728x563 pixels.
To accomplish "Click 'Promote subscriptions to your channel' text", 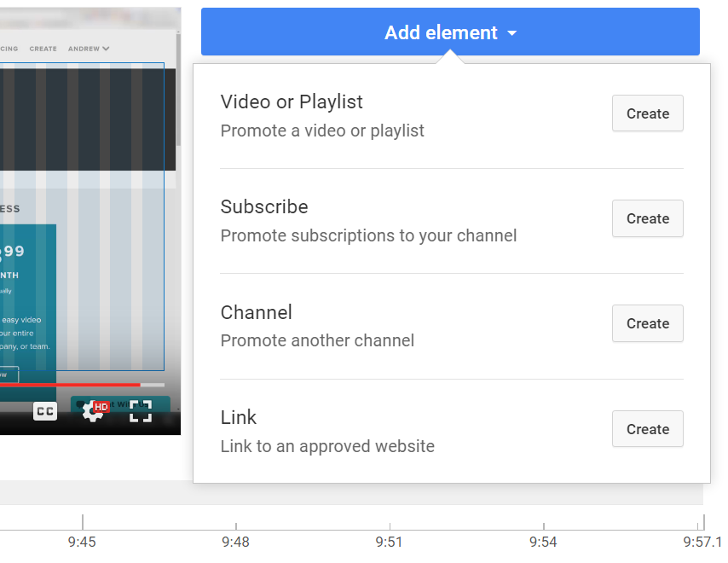I will [368, 235].
